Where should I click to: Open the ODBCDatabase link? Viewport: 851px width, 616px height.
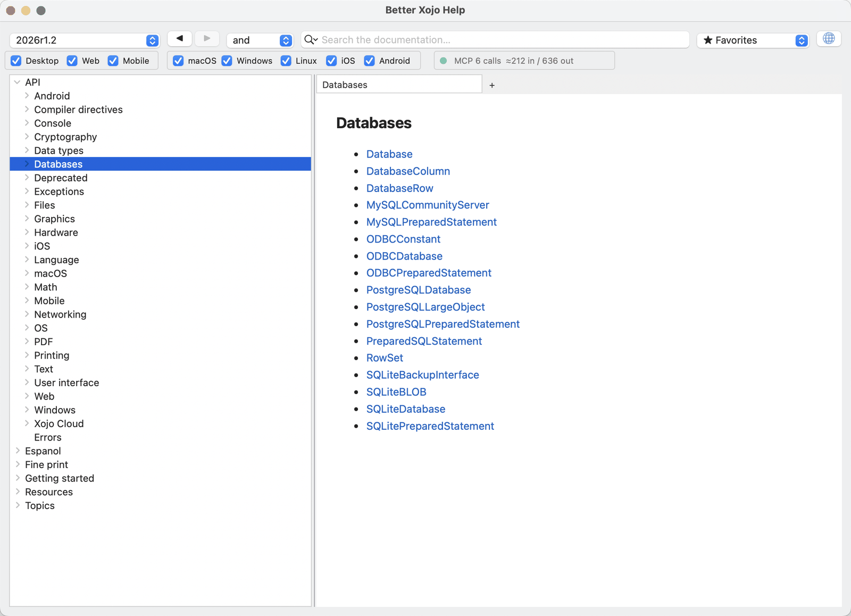tap(404, 256)
